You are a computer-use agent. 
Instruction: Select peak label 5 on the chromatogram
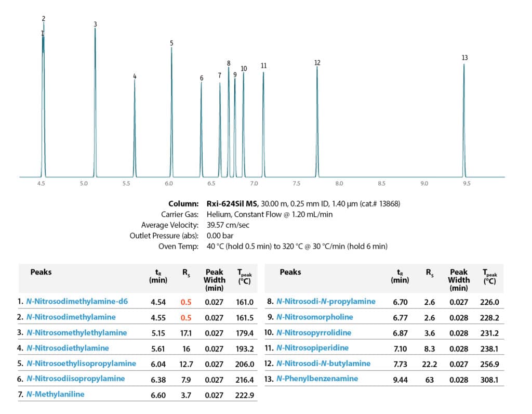pos(171,43)
